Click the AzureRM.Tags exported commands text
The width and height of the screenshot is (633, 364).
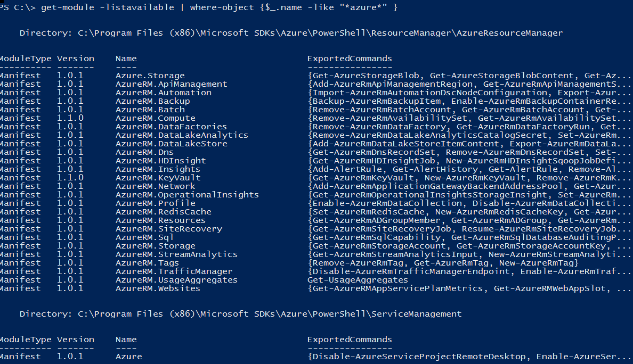(x=443, y=263)
